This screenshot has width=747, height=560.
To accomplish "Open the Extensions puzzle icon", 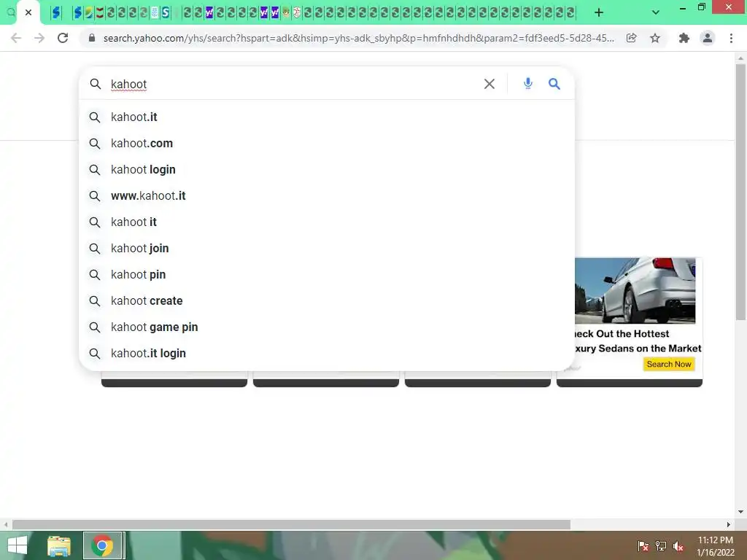I will coord(684,38).
